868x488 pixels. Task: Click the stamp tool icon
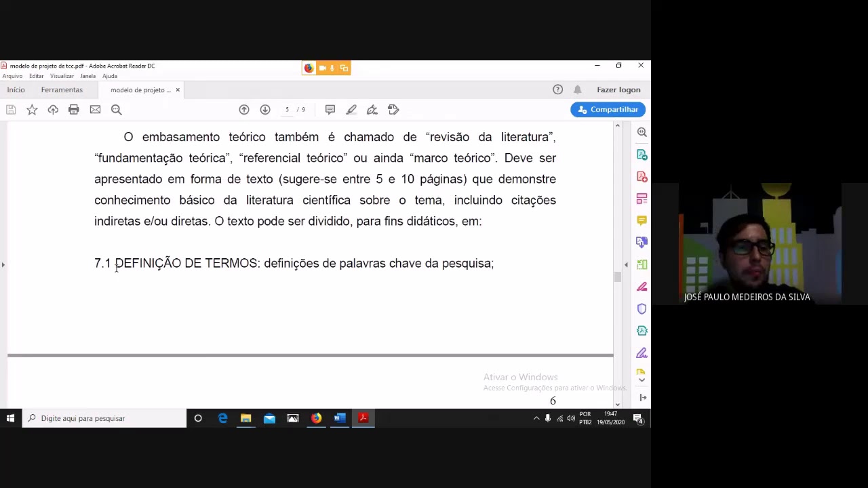click(x=393, y=110)
